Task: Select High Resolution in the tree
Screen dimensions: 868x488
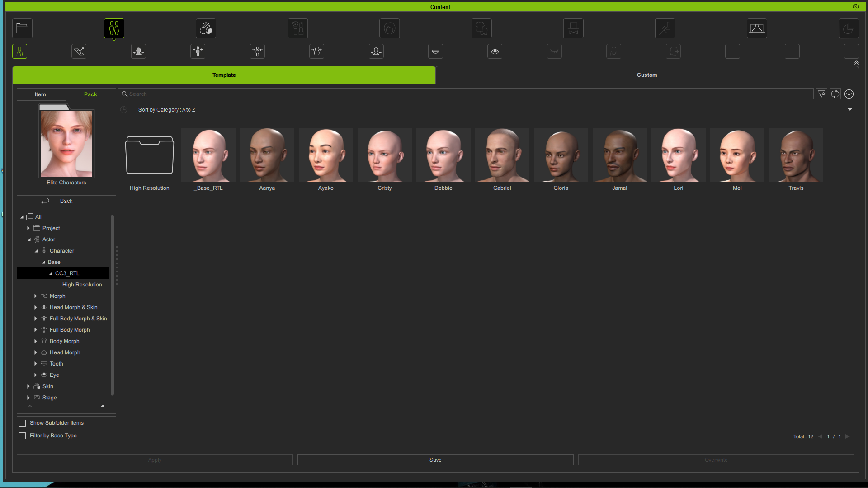Action: [x=82, y=285]
